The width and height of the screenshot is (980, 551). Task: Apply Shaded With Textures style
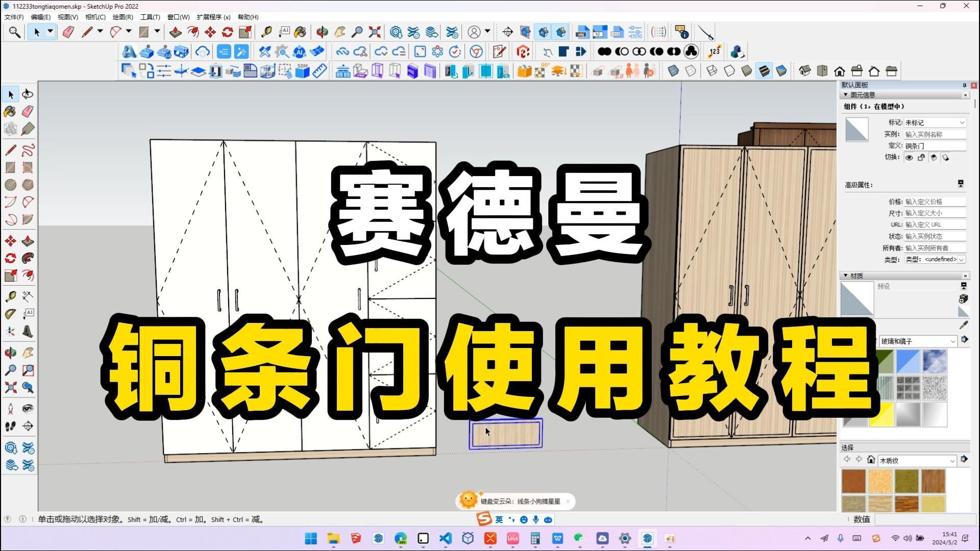tap(764, 71)
